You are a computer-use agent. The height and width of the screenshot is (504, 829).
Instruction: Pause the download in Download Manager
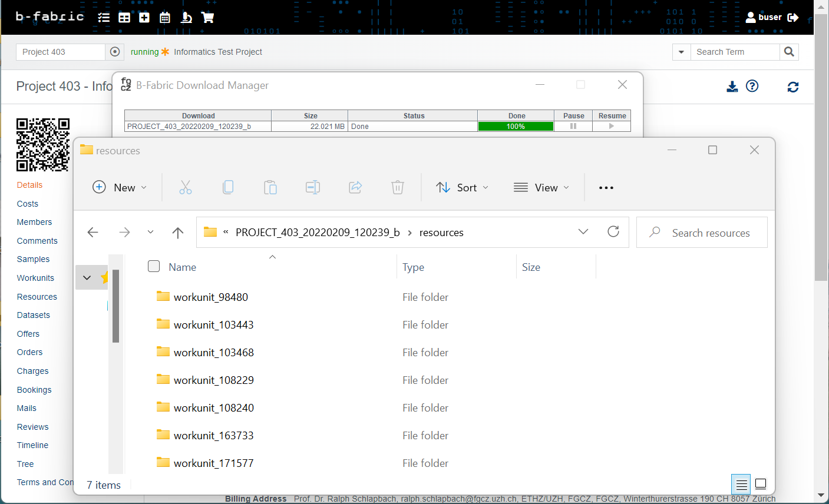573,127
